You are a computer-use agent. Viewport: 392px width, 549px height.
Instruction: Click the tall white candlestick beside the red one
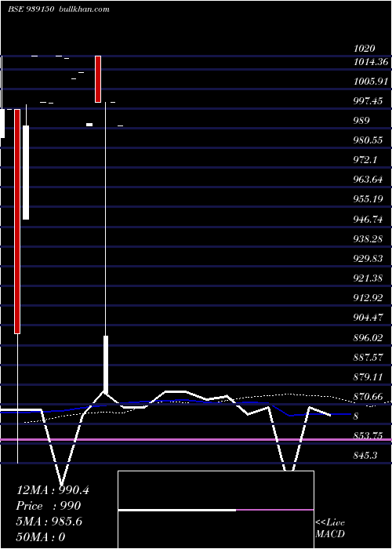click(x=26, y=173)
